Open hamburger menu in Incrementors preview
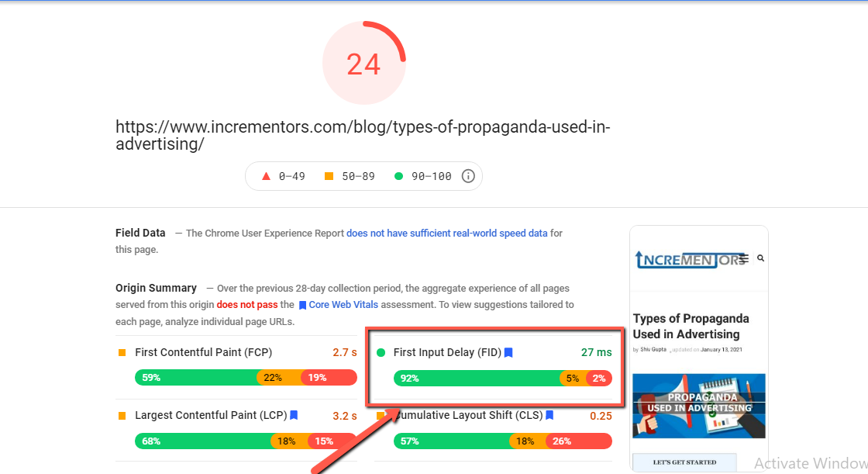 tap(744, 259)
